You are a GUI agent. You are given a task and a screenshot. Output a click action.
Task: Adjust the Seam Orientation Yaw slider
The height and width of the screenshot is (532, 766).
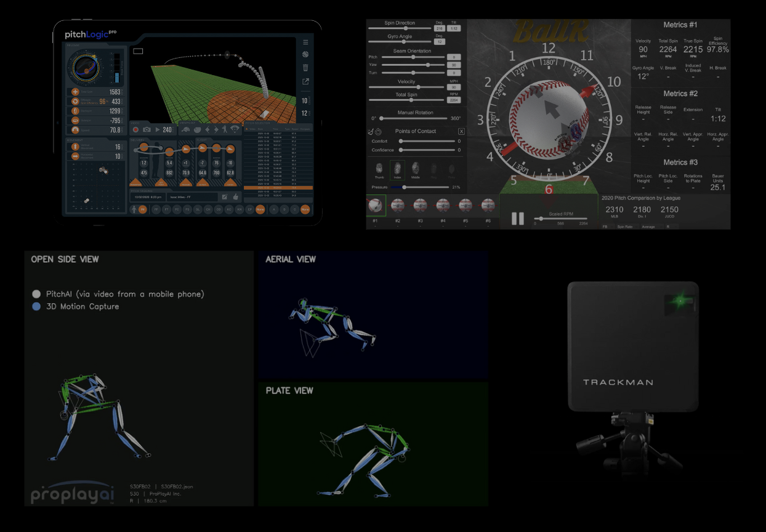413,65
